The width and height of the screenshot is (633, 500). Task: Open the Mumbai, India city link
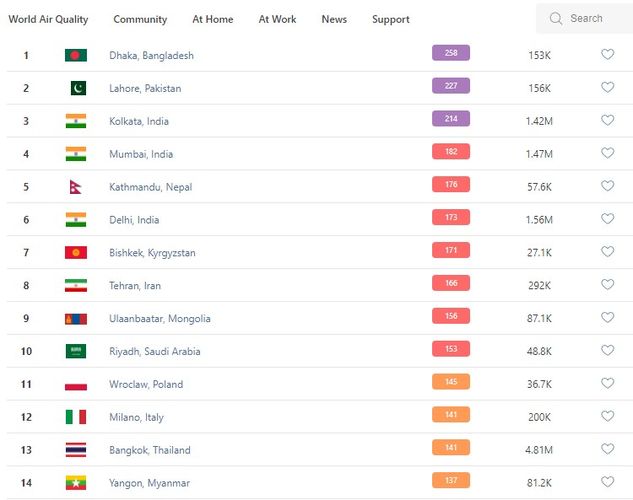point(141,154)
